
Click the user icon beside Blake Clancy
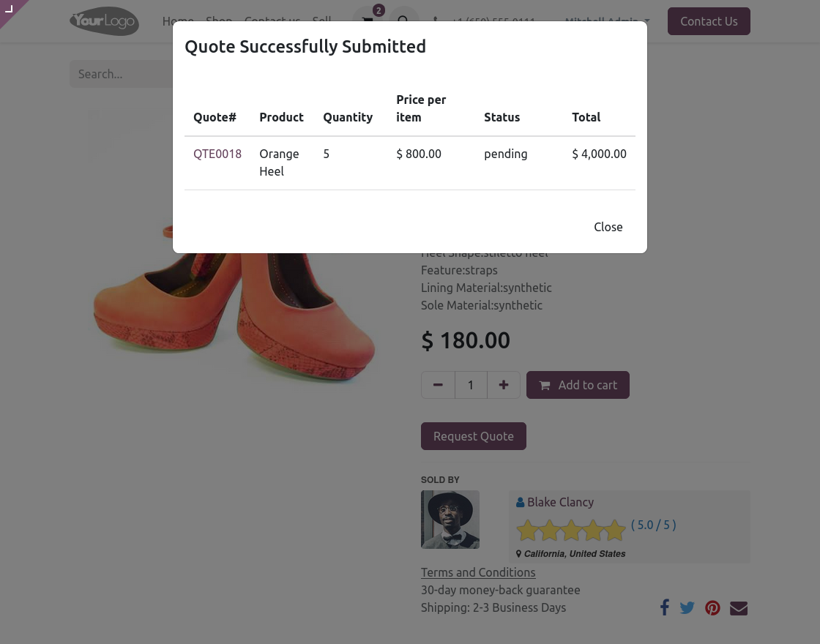tap(520, 502)
